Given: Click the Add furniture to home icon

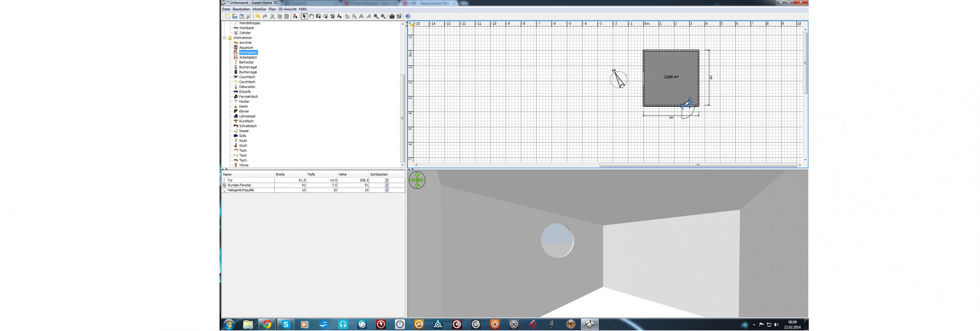Looking at the screenshot, I should (x=295, y=16).
